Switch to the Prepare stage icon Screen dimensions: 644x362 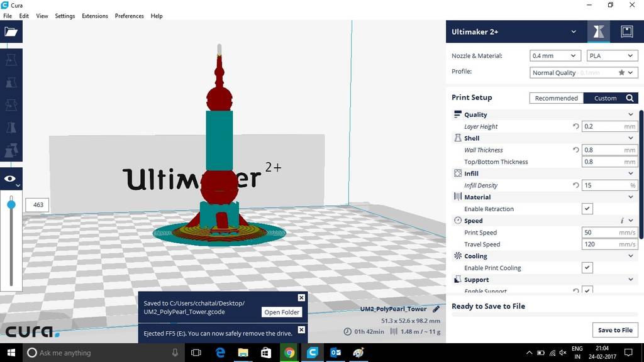pos(599,31)
